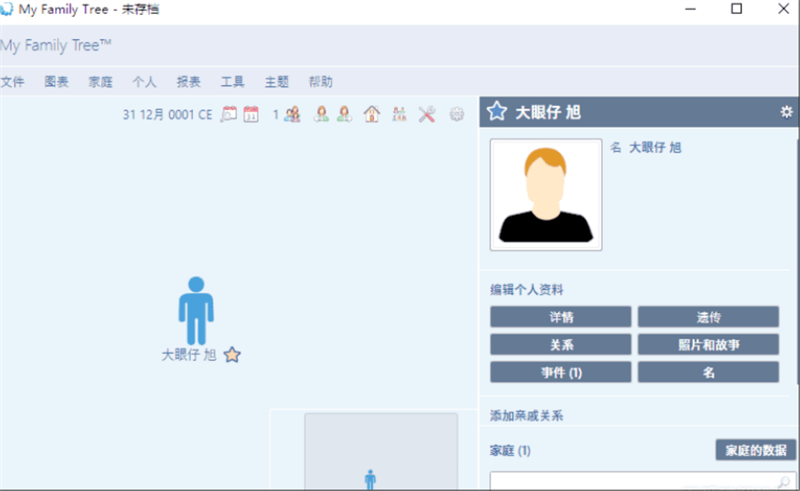Open the 个人 menu
The image size is (800, 491).
(144, 82)
